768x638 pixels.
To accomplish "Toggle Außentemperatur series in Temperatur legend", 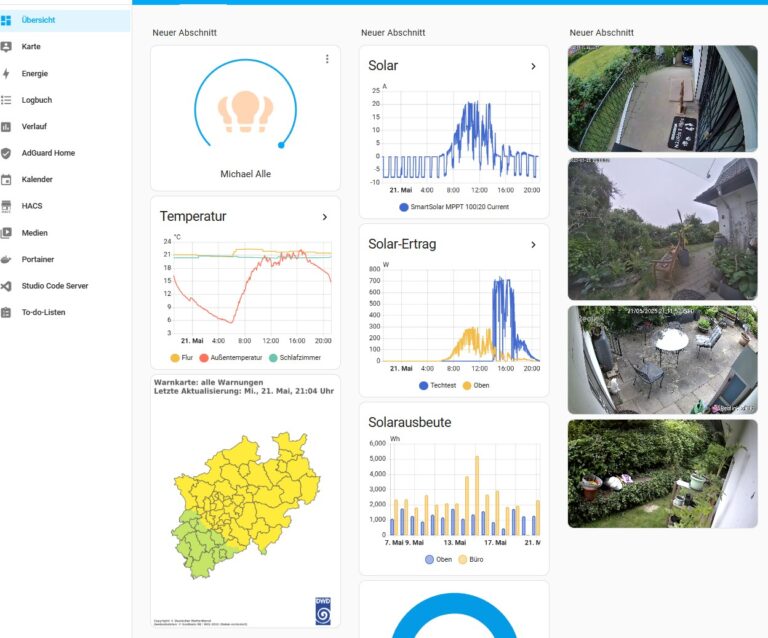I will [x=235, y=357].
